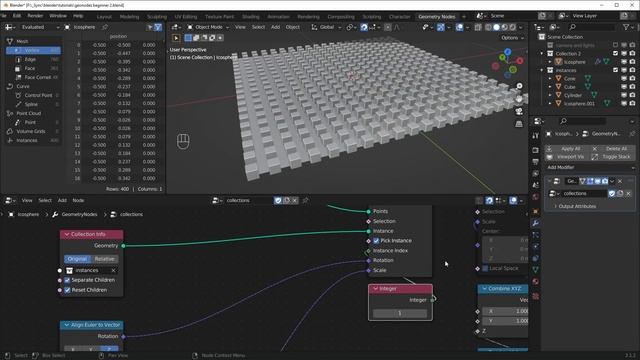The height and width of the screenshot is (360, 640).
Task: Collapse the Integer node
Action: tap(375, 289)
